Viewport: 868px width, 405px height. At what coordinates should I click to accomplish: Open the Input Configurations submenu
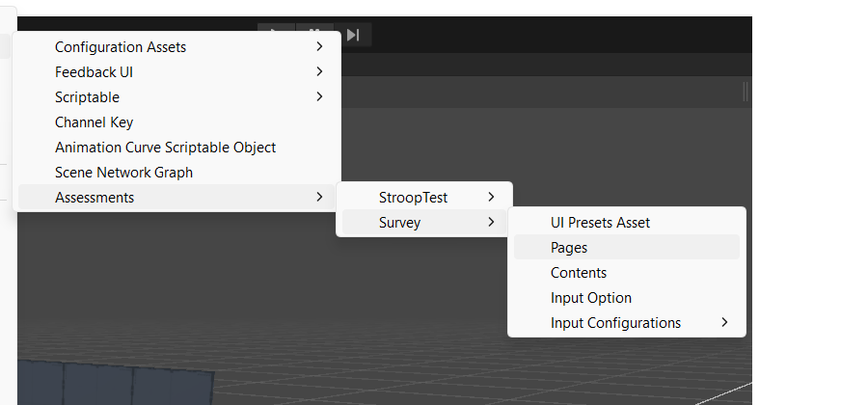[x=627, y=323]
